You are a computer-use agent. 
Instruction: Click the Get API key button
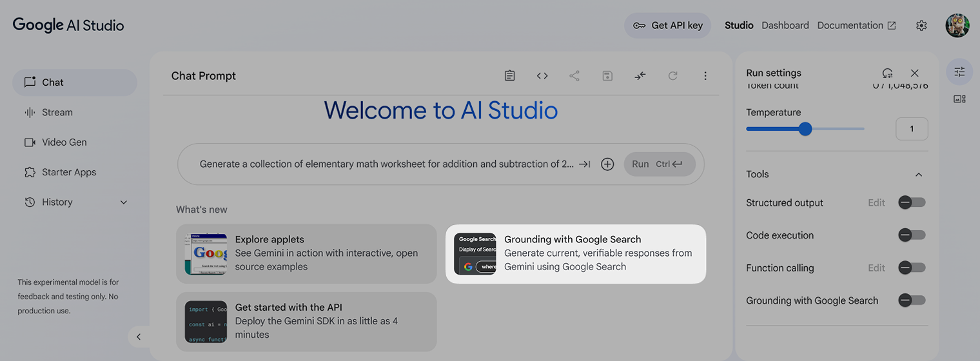(x=667, y=26)
